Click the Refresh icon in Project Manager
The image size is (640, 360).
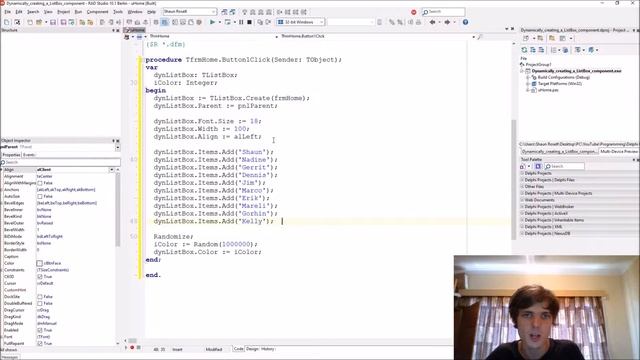pyautogui.click(x=524, y=50)
